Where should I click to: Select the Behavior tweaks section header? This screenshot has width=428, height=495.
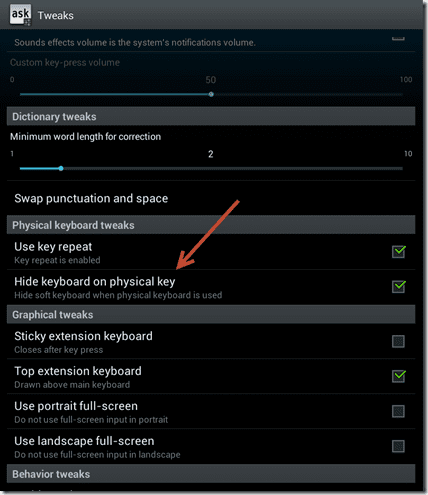211,474
